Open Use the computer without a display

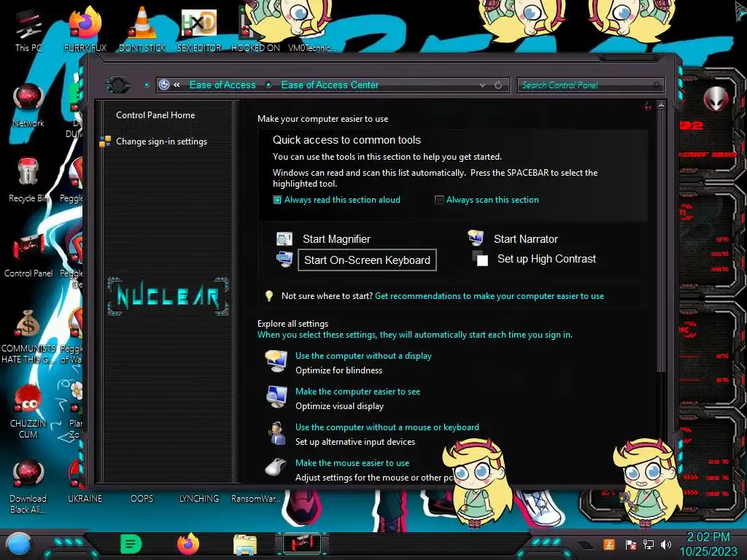tap(363, 356)
